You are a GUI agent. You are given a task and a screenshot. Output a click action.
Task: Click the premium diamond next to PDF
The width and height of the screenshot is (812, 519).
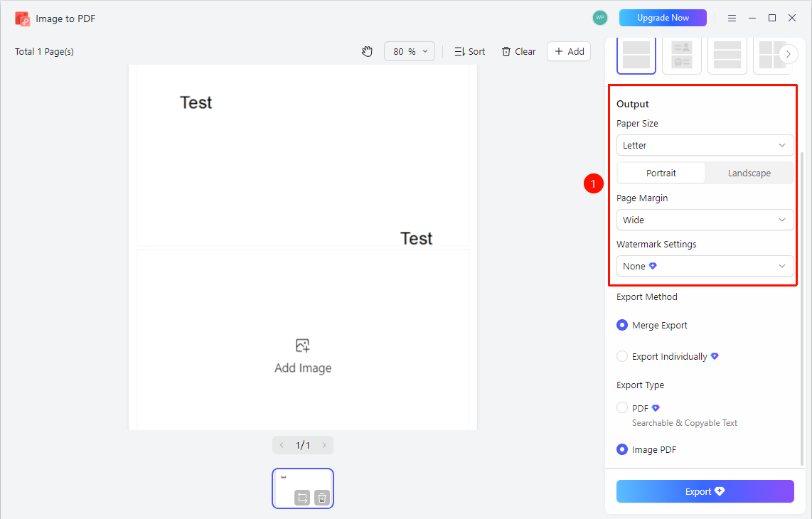(x=656, y=408)
